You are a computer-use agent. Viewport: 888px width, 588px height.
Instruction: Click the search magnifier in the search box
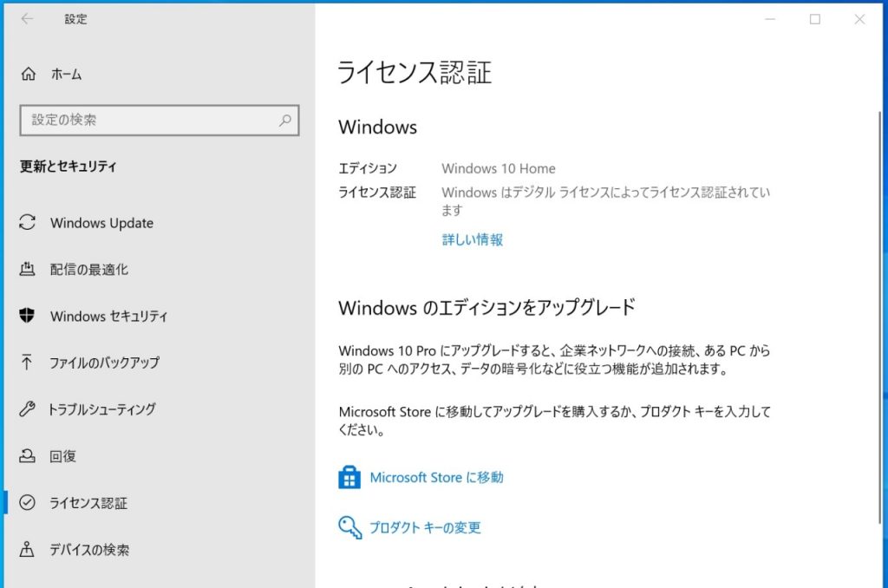coord(285,121)
